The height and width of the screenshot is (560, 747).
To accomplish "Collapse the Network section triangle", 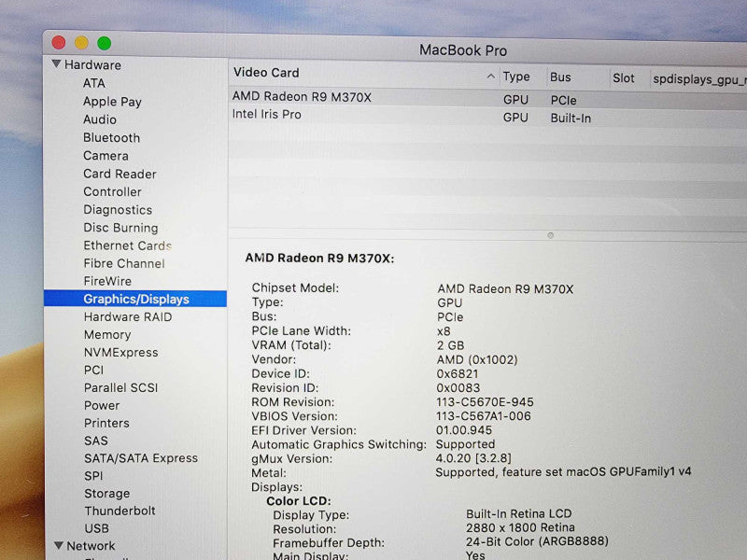I will click(59, 545).
